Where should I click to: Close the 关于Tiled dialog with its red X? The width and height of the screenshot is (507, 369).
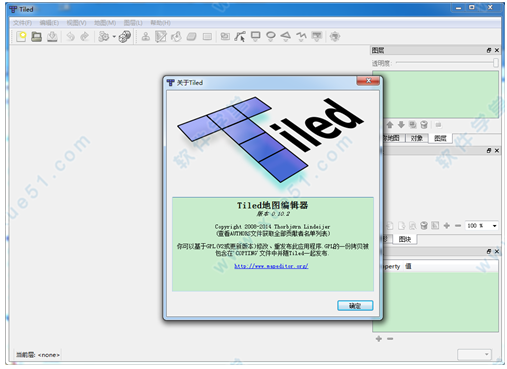368,81
